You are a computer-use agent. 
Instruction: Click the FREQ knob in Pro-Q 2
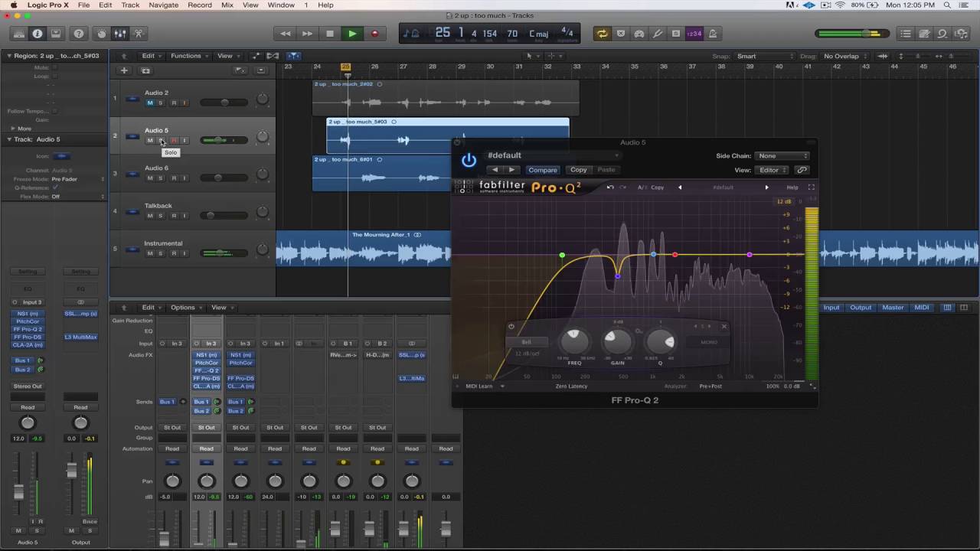(575, 340)
